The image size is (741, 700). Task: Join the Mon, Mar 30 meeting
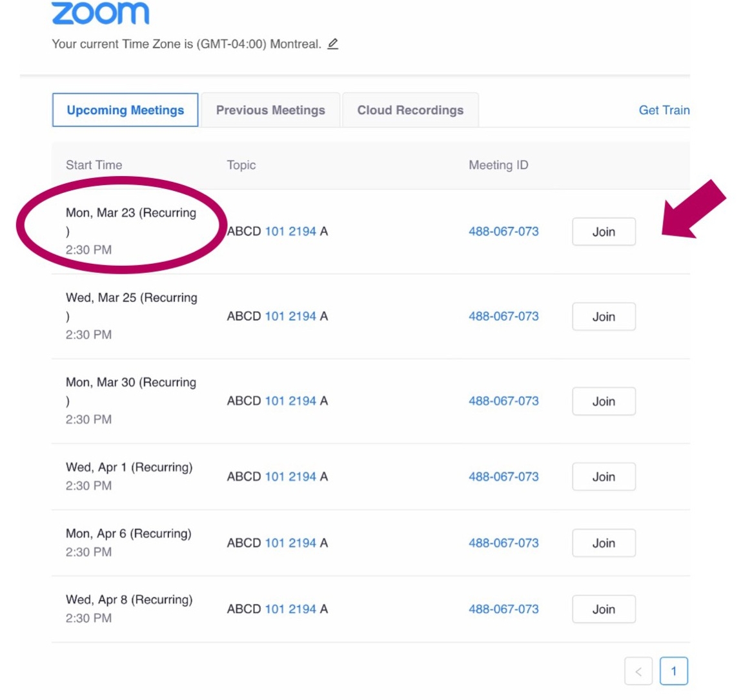pyautogui.click(x=604, y=401)
